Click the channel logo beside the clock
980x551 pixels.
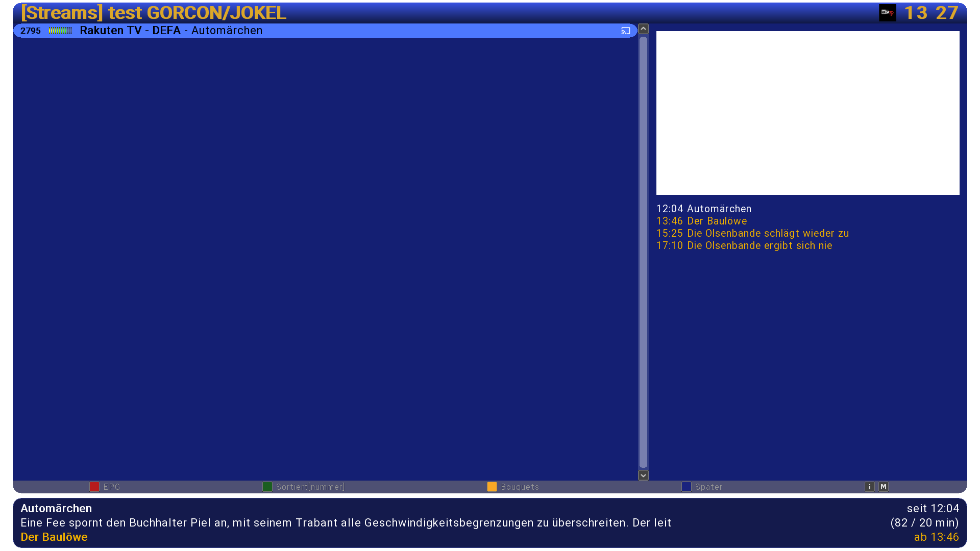[888, 13]
